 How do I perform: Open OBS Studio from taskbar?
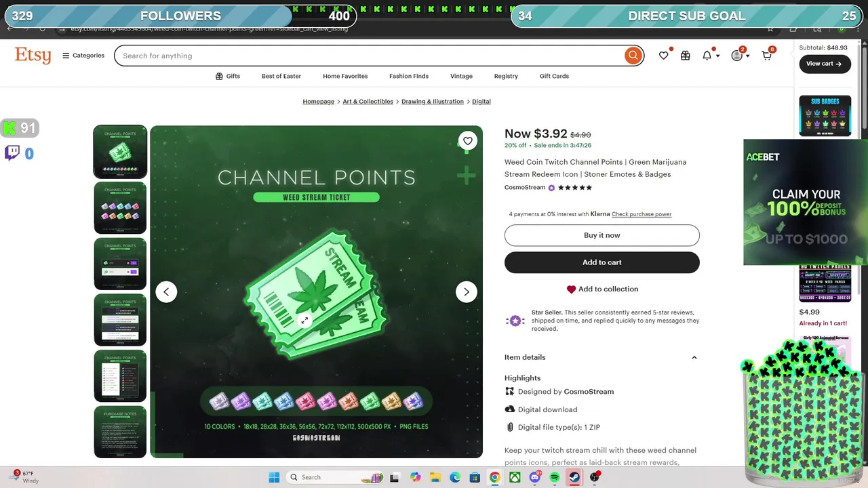[595, 477]
